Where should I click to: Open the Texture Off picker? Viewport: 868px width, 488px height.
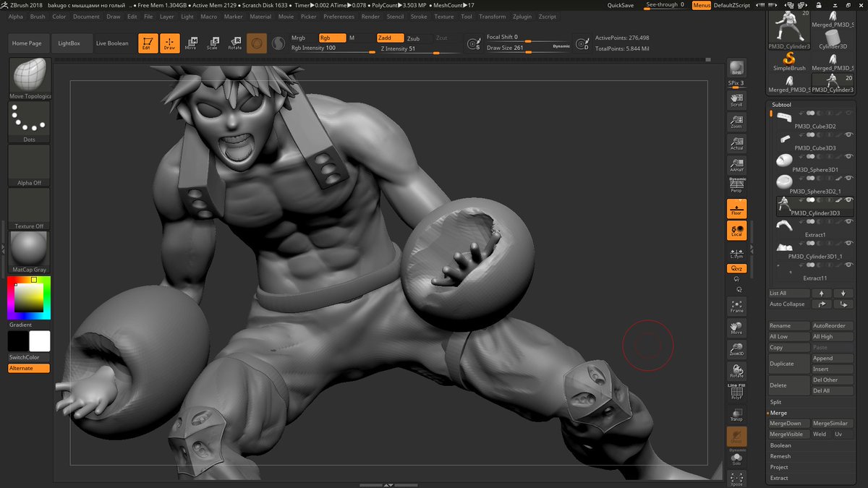tap(29, 208)
